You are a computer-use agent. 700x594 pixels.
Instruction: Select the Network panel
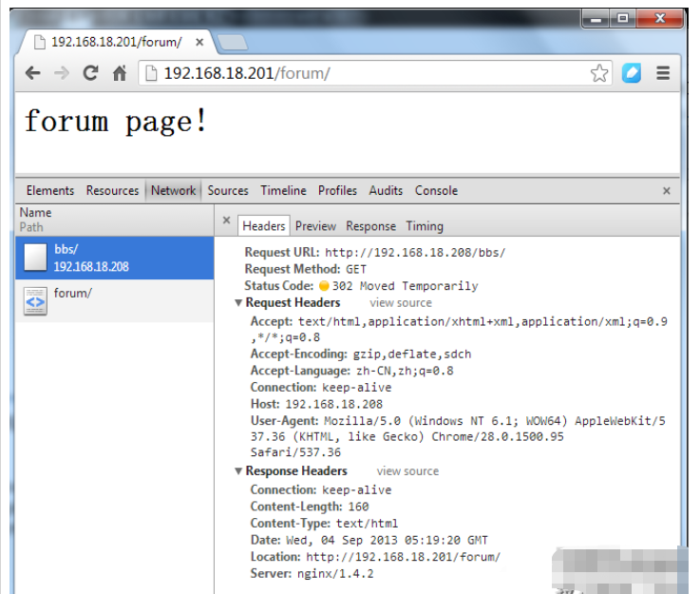173,191
